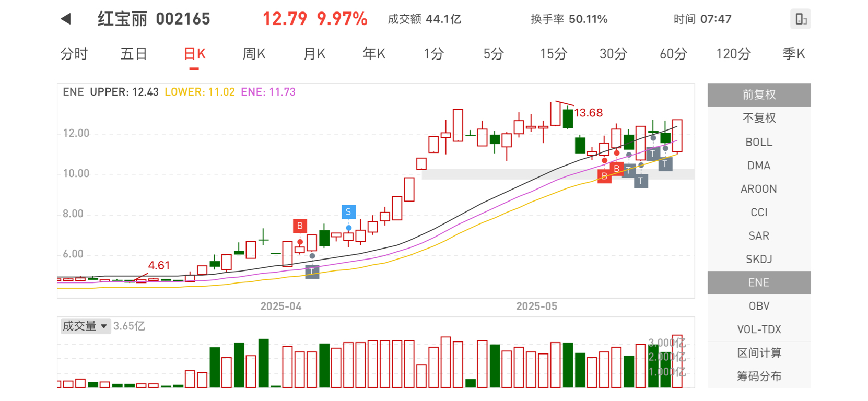Open the 1分 chart tab

tap(433, 54)
